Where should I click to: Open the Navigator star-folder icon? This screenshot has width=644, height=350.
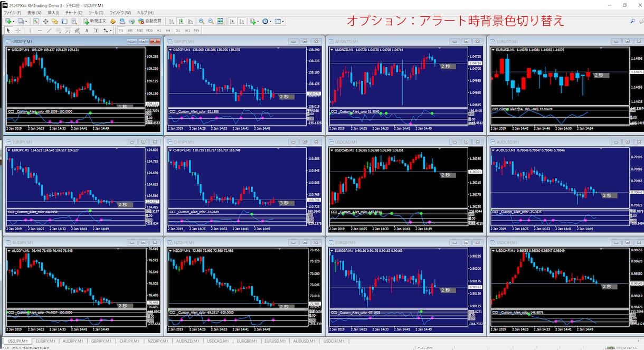coord(54,21)
